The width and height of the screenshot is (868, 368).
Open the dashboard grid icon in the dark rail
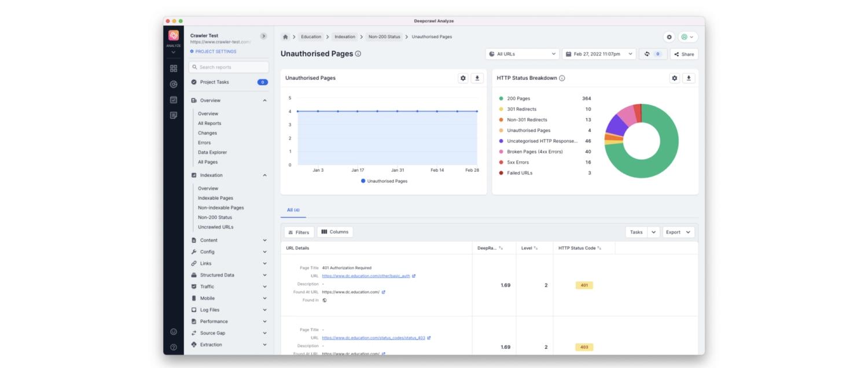[173, 68]
